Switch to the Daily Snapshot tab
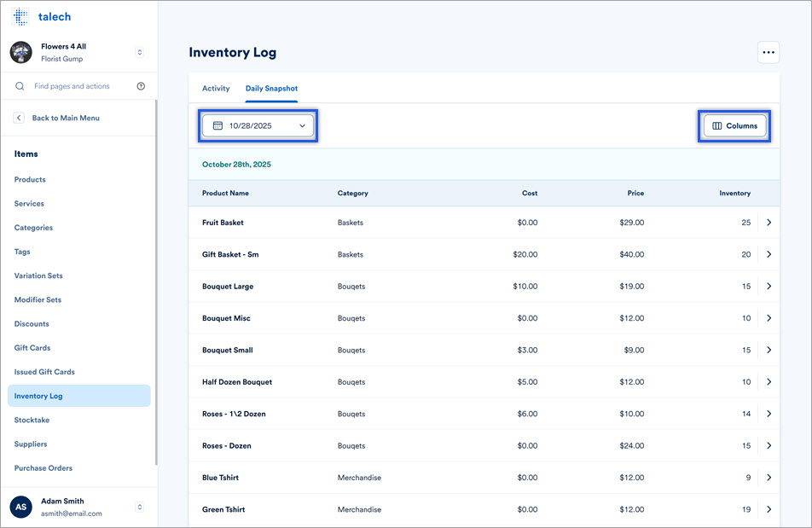812x528 pixels. [271, 89]
